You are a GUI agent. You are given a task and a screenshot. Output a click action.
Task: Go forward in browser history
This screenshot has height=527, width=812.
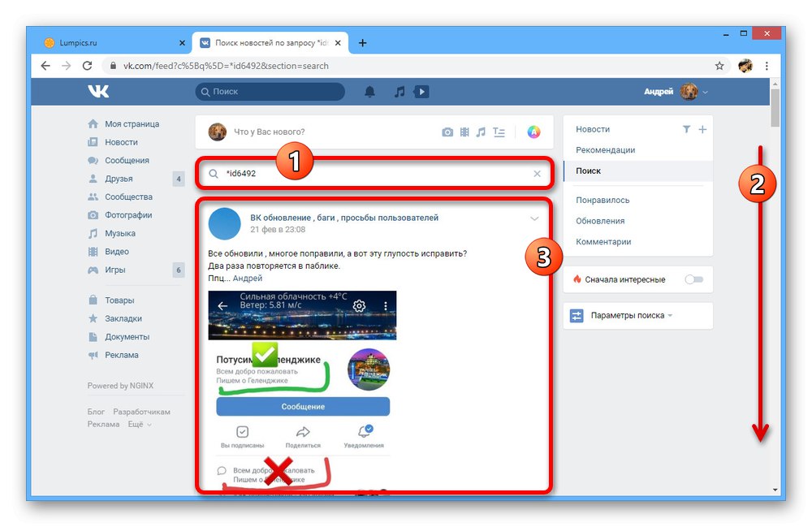coord(67,66)
